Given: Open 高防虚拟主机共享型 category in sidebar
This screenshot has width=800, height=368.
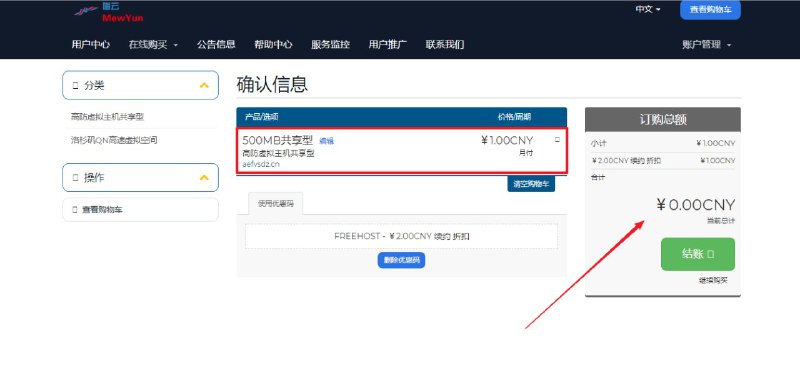Looking at the screenshot, I should point(108,117).
